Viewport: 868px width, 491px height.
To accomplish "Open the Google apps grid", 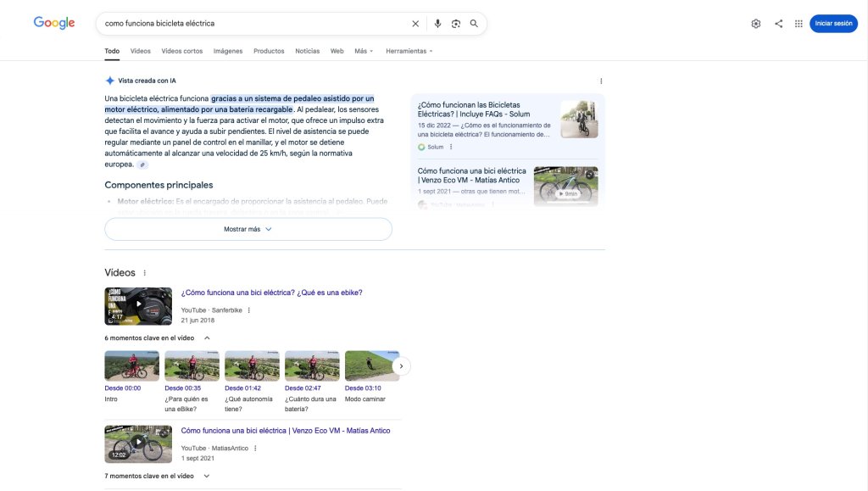I will tap(798, 24).
